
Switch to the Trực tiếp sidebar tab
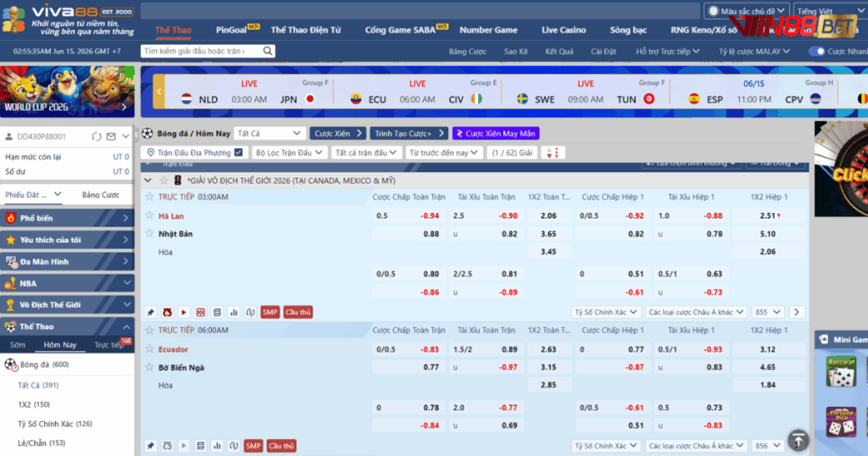[109, 344]
